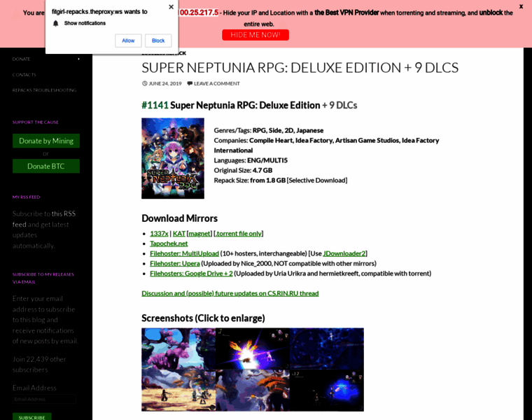The image size is (532, 420).
Task: Click the Support the Cause heading
Action: click(36, 122)
